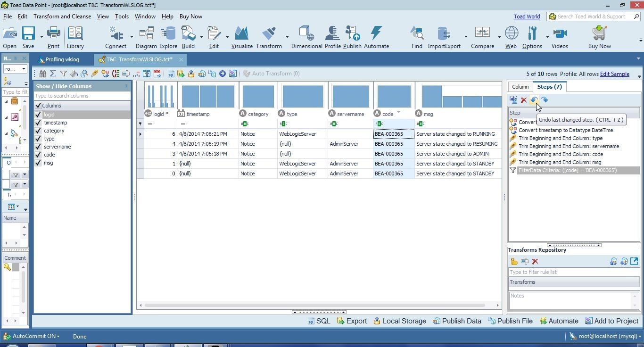Select the Steps (7) tab
The height and width of the screenshot is (347, 644).
(x=549, y=87)
